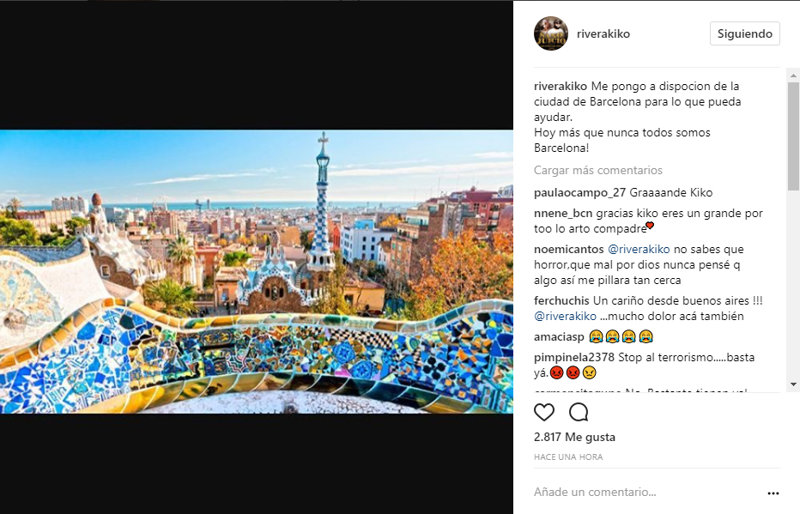This screenshot has width=800, height=514.
Task: Click the comment speech bubble icon
Action: pyautogui.click(x=578, y=412)
